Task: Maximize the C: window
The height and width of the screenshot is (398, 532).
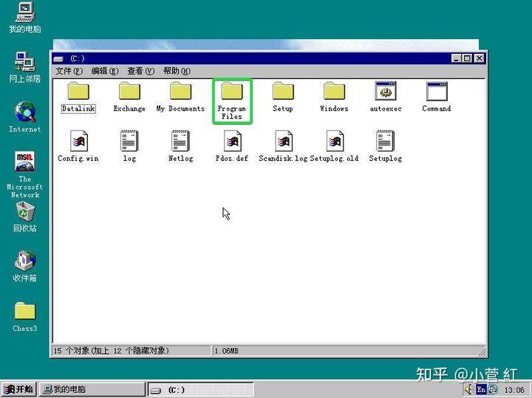Action: click(x=467, y=58)
